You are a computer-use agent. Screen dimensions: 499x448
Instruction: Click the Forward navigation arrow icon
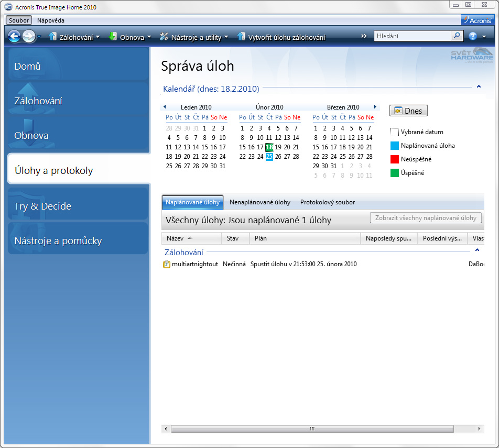point(29,36)
